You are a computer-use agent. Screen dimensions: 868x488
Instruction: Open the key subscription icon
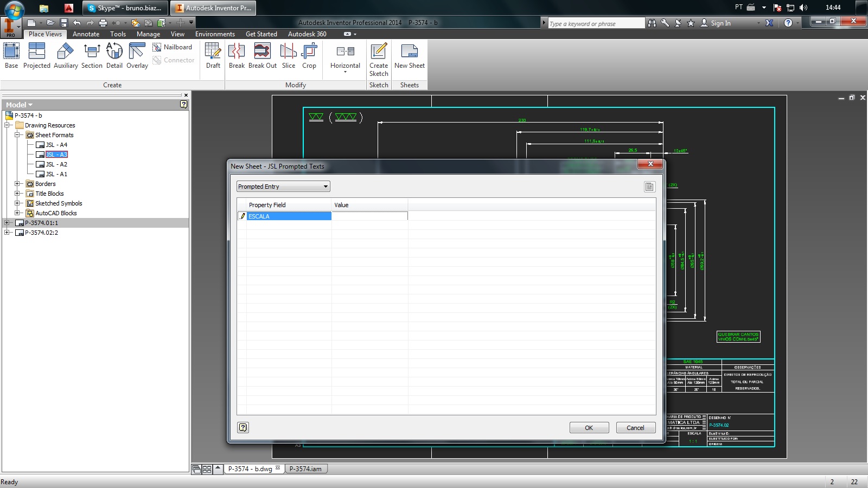point(665,23)
